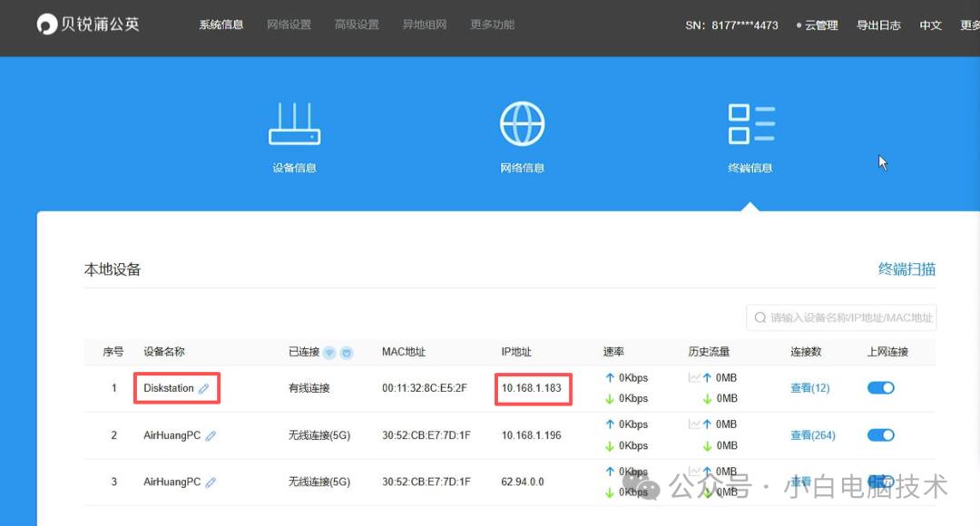Viewport: 980px width, 526px height.
Task: Switch interface language via 中文
Action: point(930,25)
